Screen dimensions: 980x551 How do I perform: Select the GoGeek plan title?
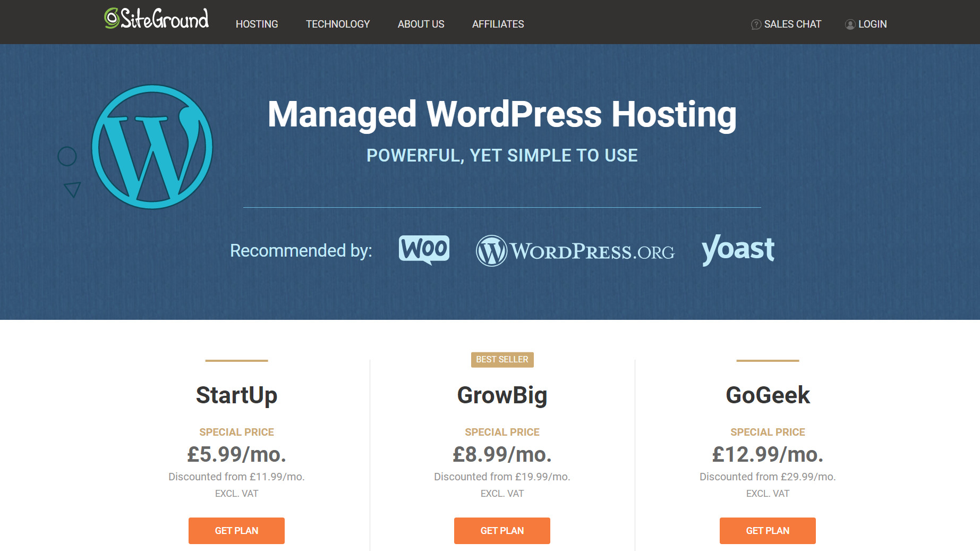768,395
